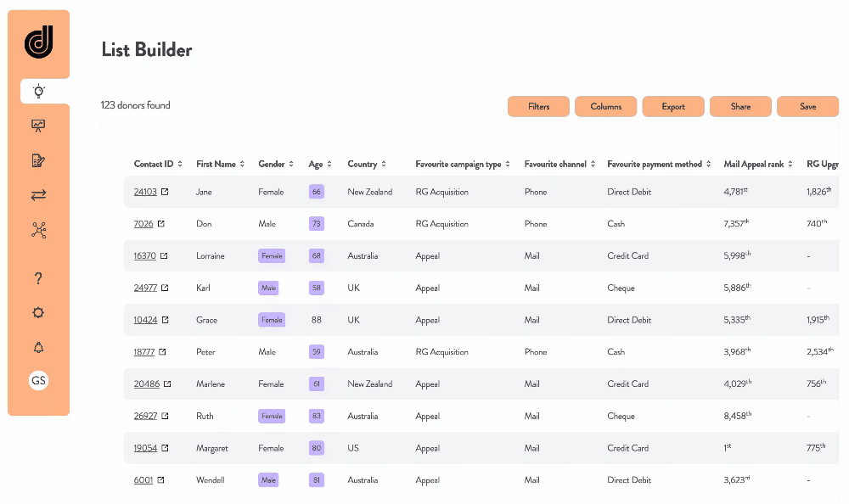
Task: Sort by Contact ID column
Action: (158, 164)
